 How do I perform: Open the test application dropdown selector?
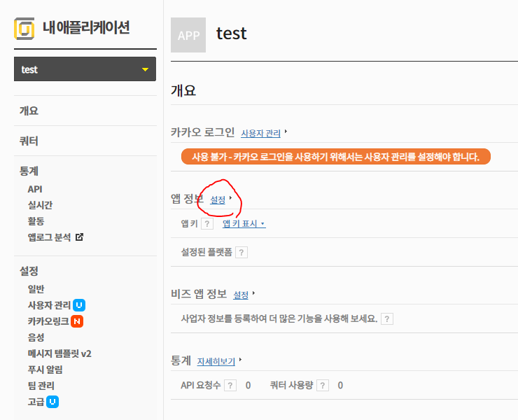(x=85, y=69)
